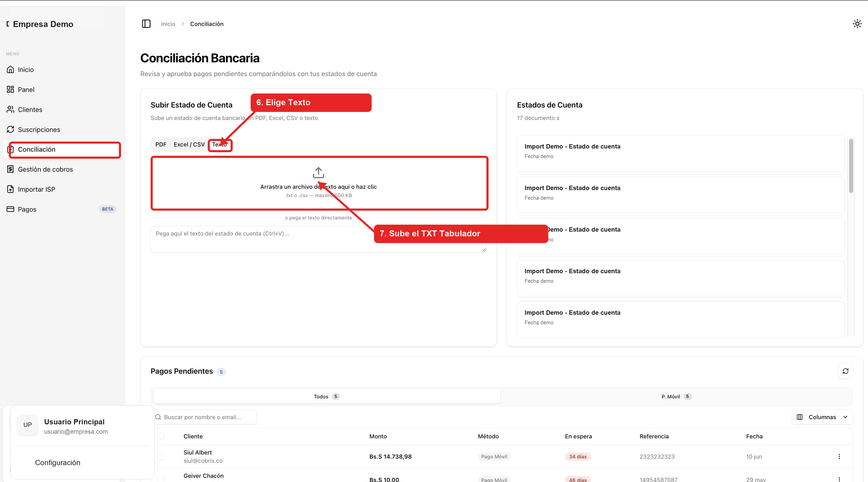Toggle the sidebar panel icon
The width and height of the screenshot is (868, 482).
tap(146, 24)
